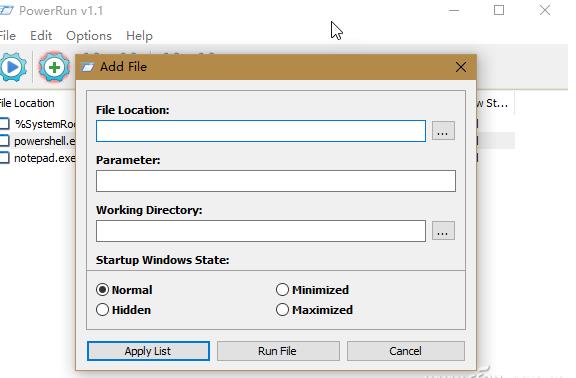Click the Run File button
This screenshot has height=378, width=576.
coord(278,351)
